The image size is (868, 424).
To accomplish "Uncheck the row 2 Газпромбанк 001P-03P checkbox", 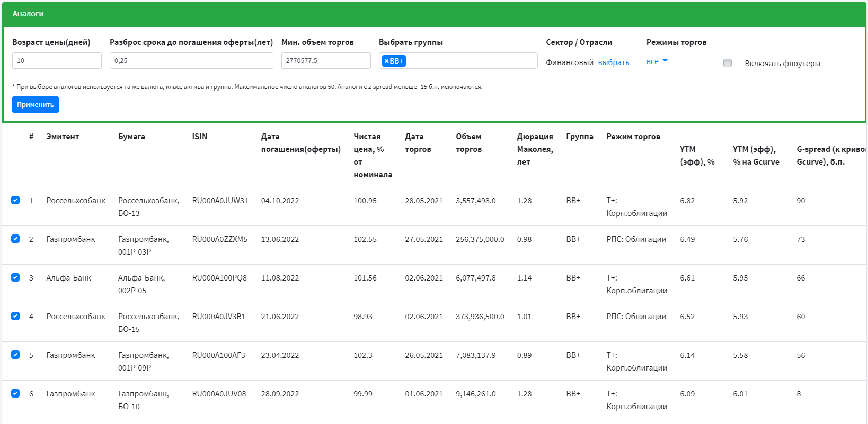I will click(15, 239).
